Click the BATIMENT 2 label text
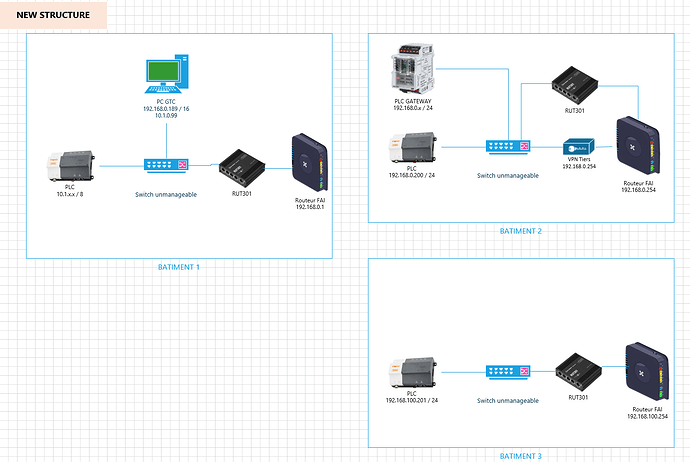The width and height of the screenshot is (690, 462). [x=520, y=231]
